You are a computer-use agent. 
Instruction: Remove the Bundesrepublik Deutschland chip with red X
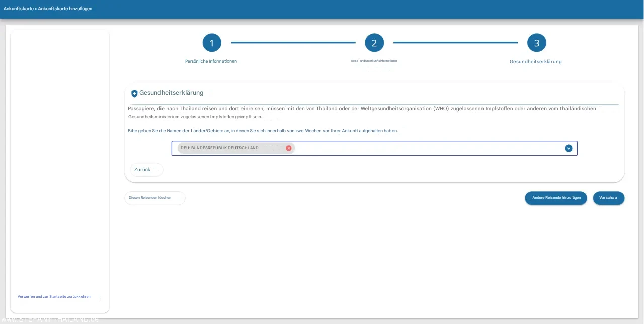click(289, 148)
